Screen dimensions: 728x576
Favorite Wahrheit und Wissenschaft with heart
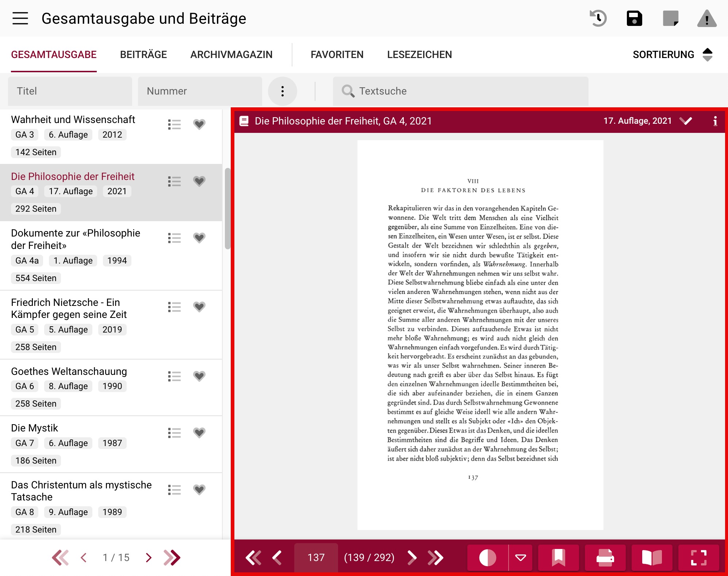(199, 124)
